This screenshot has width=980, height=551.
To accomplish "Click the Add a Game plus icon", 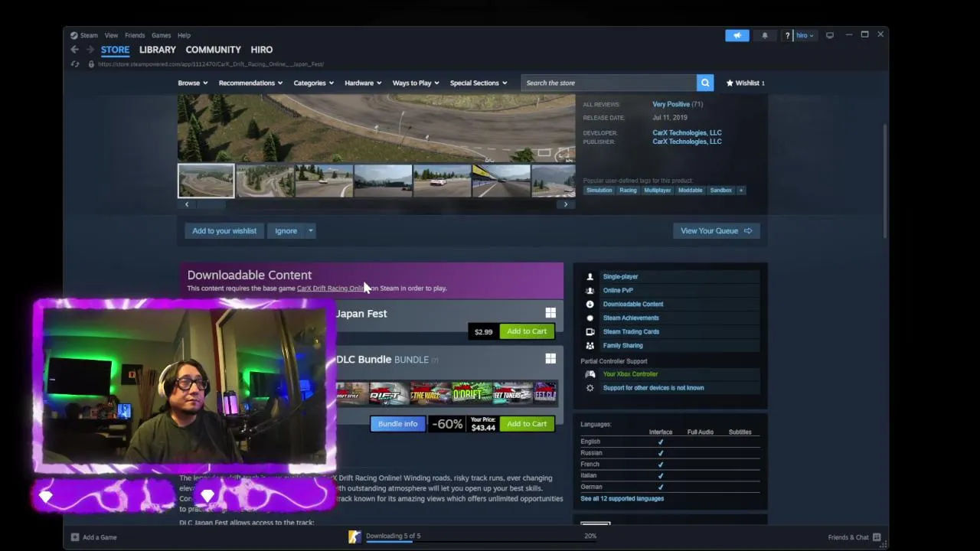I will (x=75, y=537).
